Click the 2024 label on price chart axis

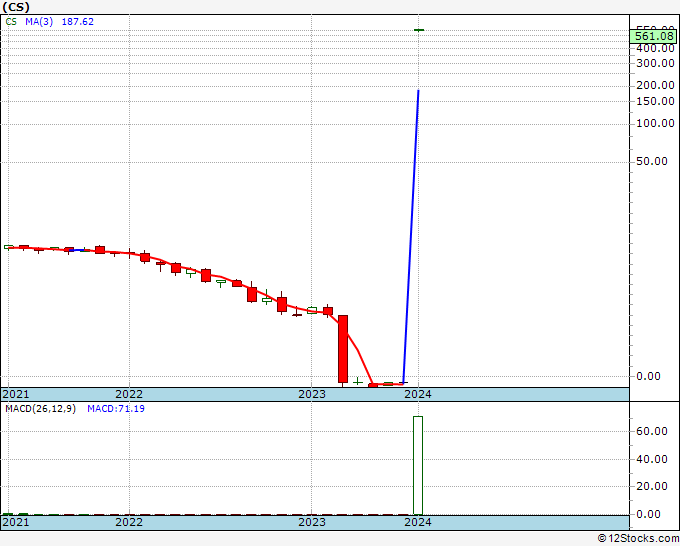pyautogui.click(x=418, y=394)
